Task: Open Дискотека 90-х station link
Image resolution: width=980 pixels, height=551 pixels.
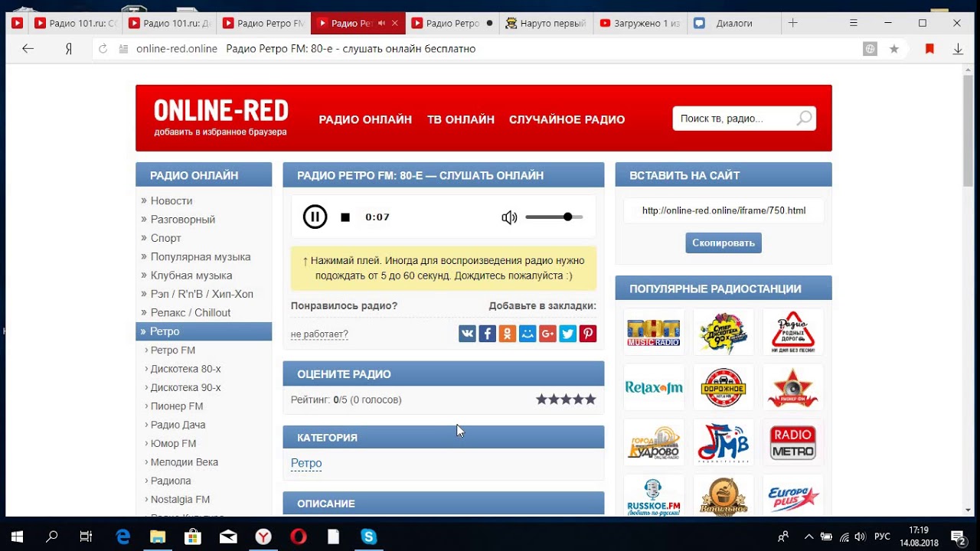Action: [x=186, y=388]
